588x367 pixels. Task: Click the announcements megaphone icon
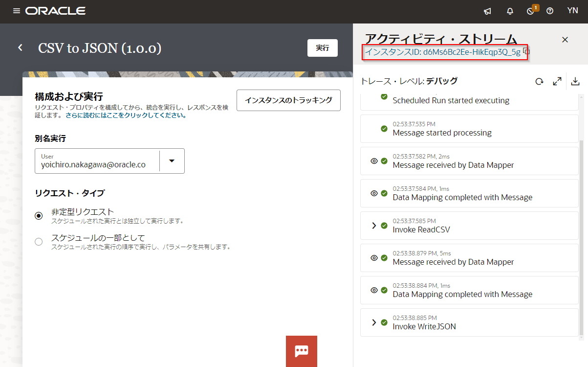[x=487, y=11]
